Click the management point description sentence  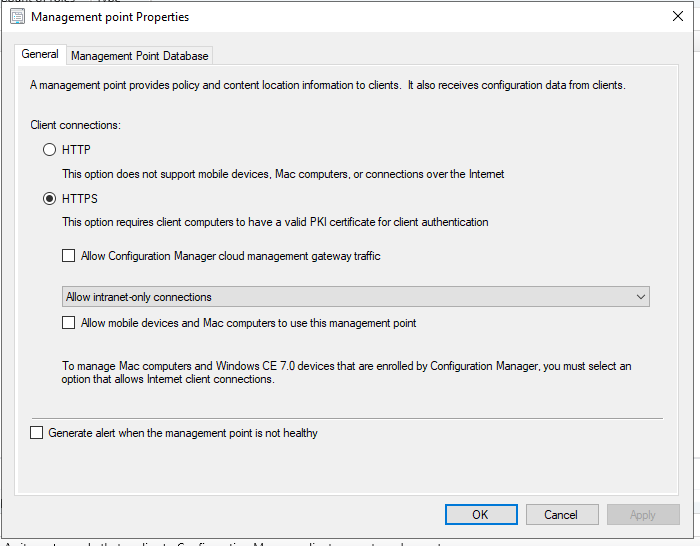pos(328,85)
